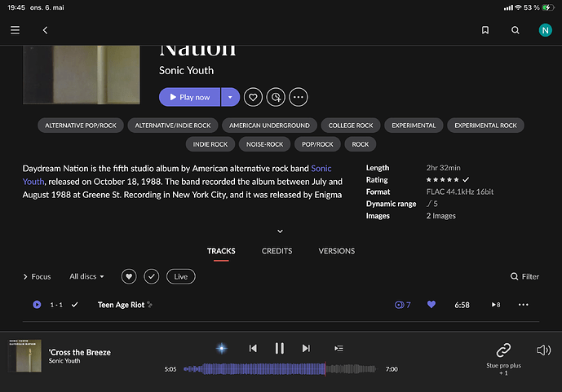Open the Pop/Rock genre tag
The height and width of the screenshot is (392, 562).
317,144
